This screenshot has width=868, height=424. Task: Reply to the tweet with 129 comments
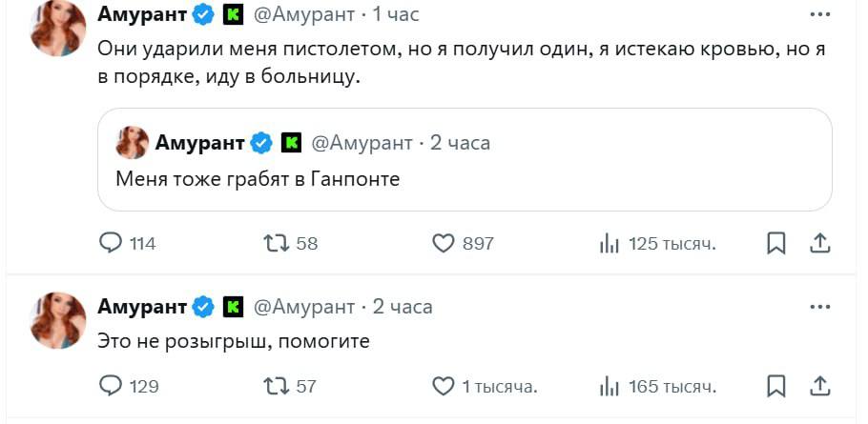coord(112,387)
